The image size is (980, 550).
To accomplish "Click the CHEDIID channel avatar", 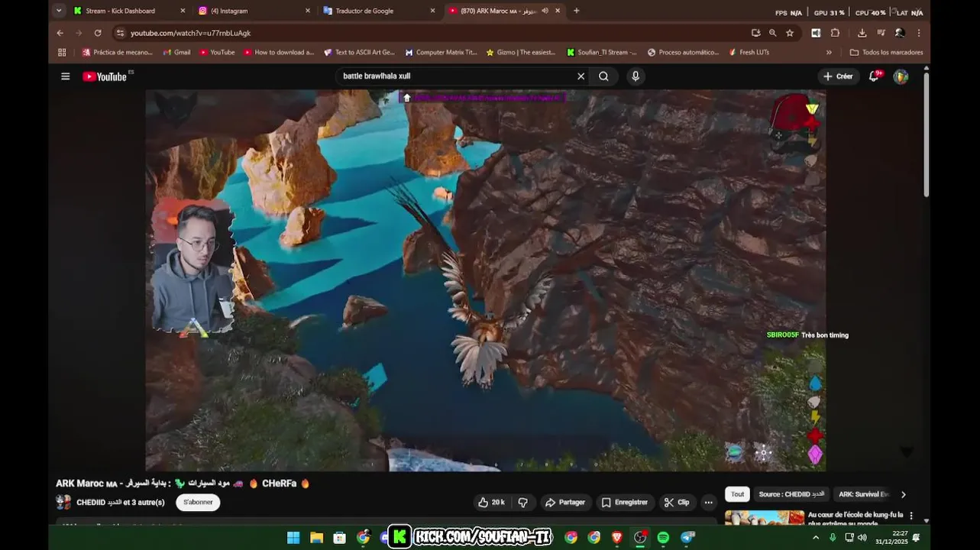I will coord(63,503).
